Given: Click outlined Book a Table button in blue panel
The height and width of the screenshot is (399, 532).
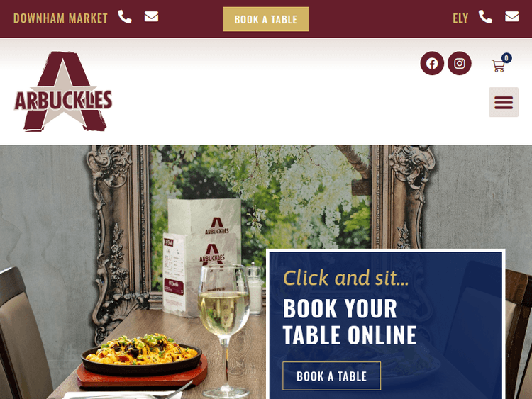Looking at the screenshot, I should click(x=331, y=376).
